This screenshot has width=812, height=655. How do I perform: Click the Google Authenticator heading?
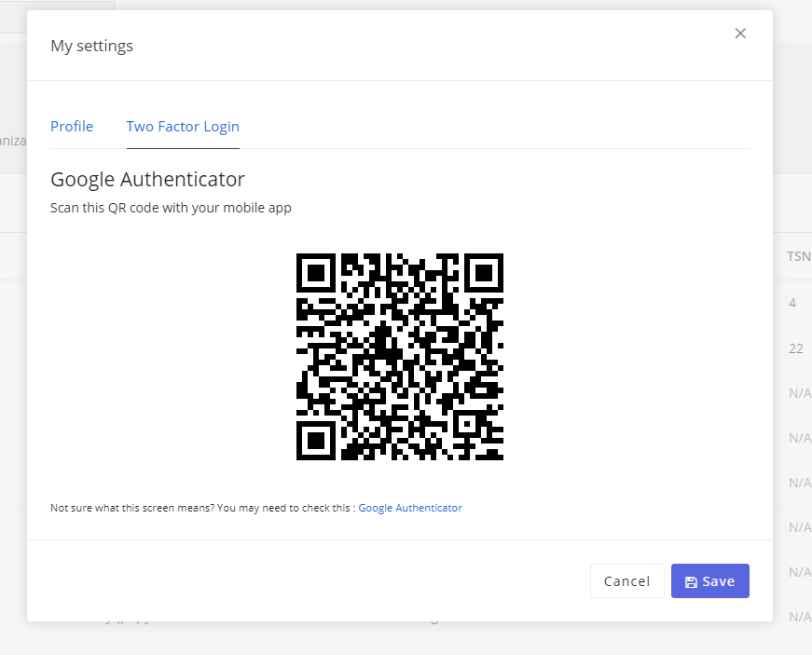point(147,180)
